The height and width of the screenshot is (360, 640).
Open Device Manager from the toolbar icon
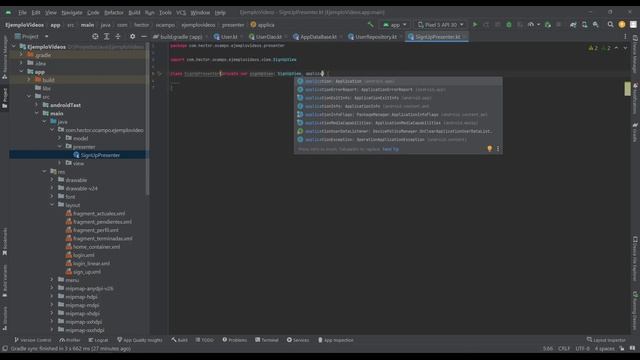584,24
